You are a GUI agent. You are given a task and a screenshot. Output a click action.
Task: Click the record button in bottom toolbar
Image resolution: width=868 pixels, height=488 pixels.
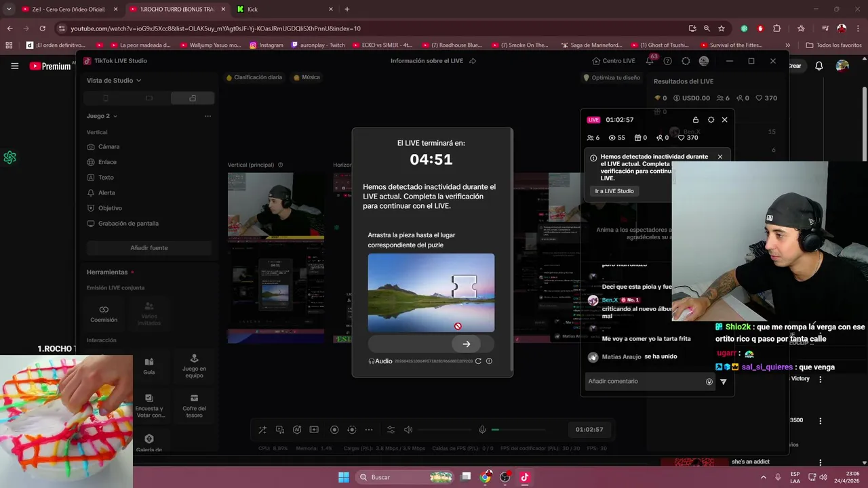click(334, 430)
